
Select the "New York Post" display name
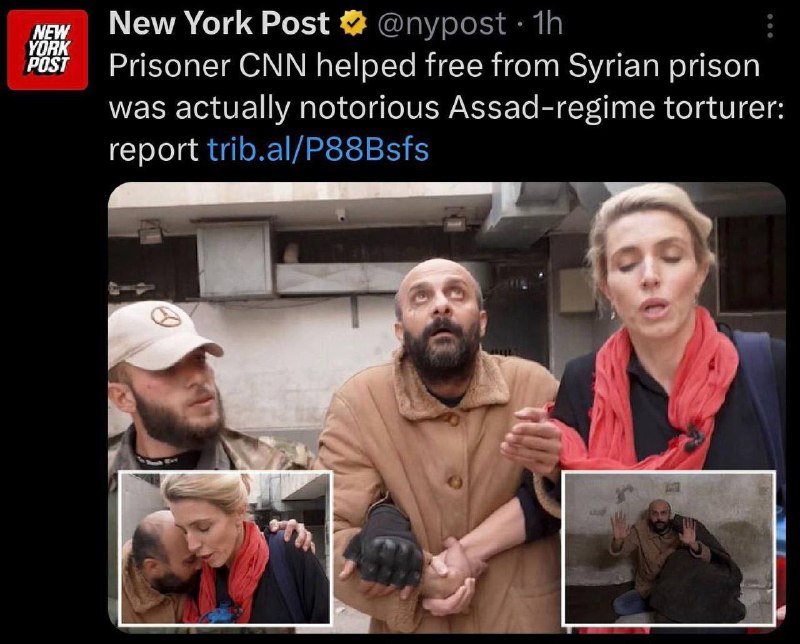coord(219,23)
